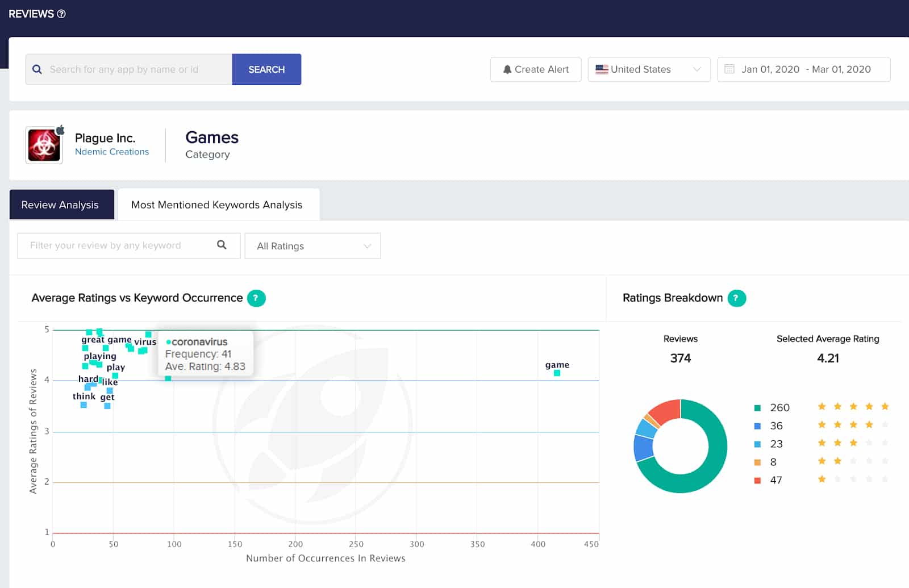909x588 pixels.
Task: Click the light blue 3-star legend swatch
Action: (x=757, y=444)
